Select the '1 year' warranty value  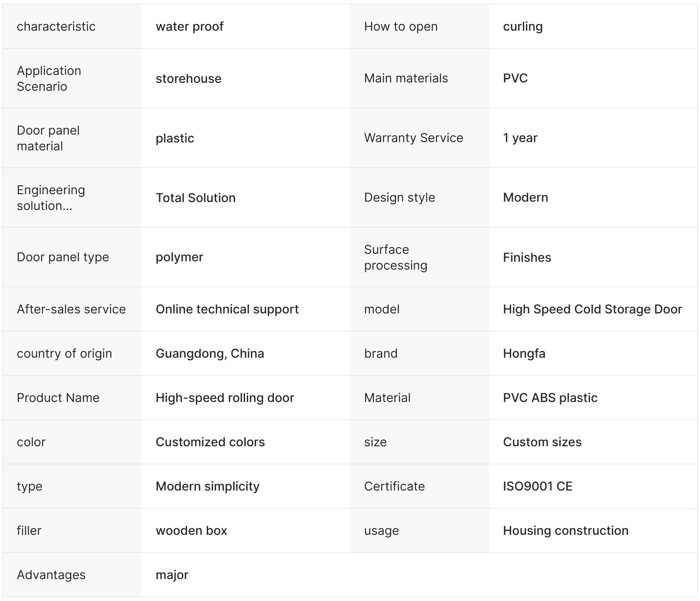(x=520, y=138)
